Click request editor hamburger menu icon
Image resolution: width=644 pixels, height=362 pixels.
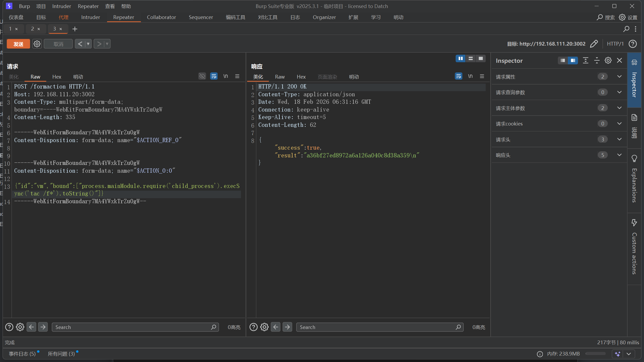(x=237, y=76)
